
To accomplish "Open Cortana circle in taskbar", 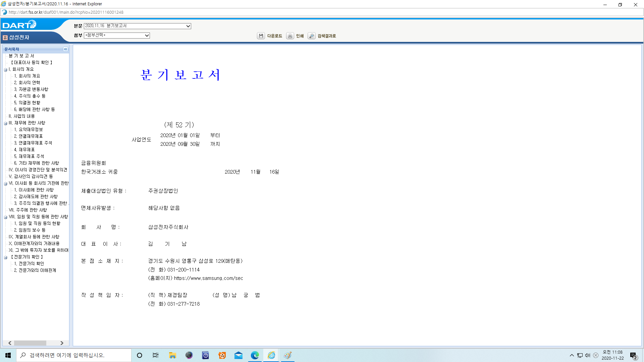I will click(140, 355).
